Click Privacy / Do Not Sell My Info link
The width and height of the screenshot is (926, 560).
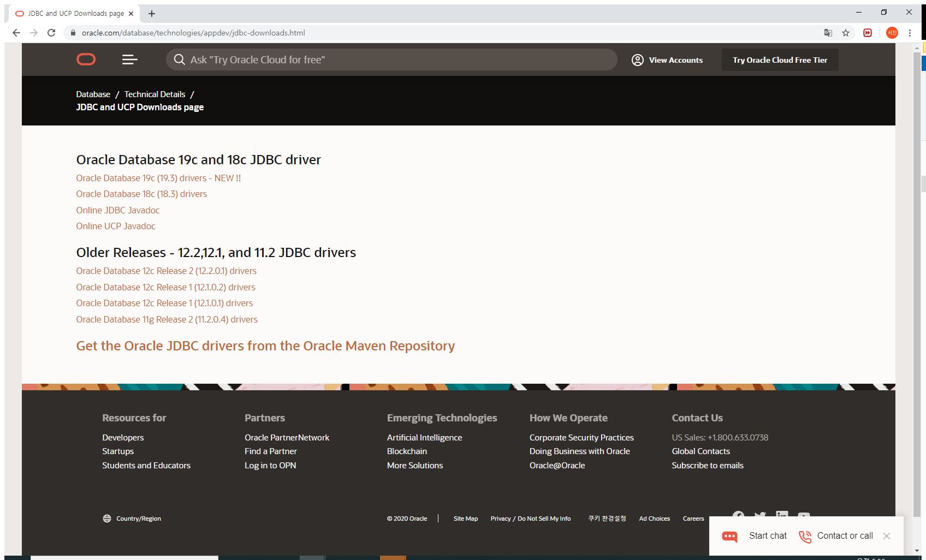pyautogui.click(x=531, y=519)
